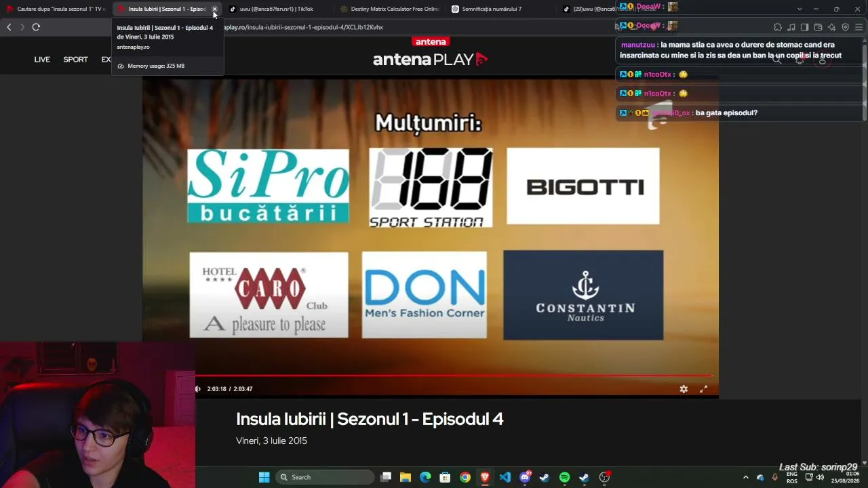Open the browser main hamburger menu
Image resolution: width=868 pixels, height=488 pixels.
point(859,27)
